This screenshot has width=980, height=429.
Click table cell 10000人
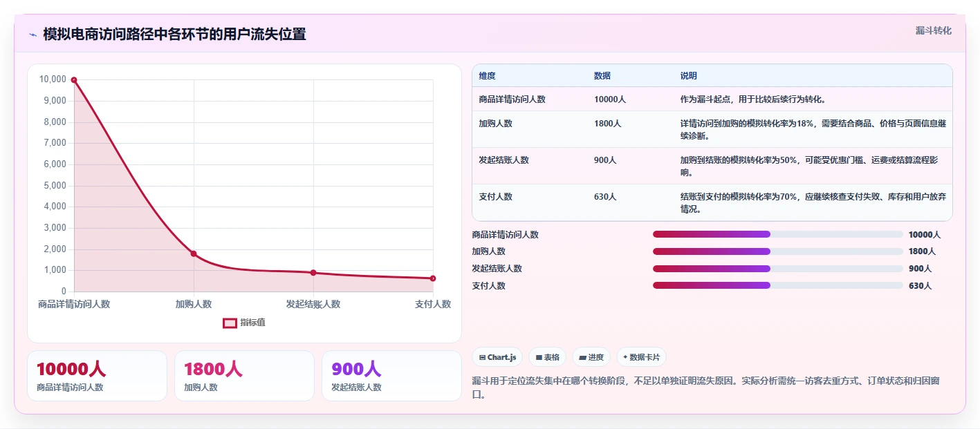point(609,99)
